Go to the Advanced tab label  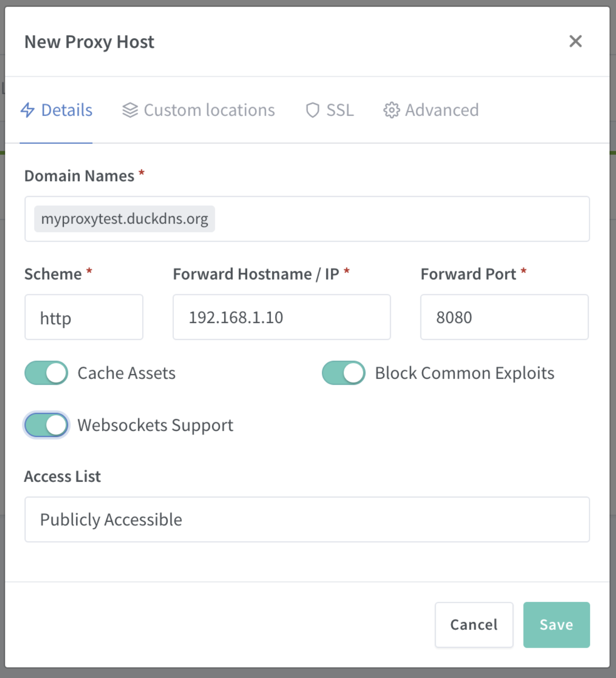(442, 110)
